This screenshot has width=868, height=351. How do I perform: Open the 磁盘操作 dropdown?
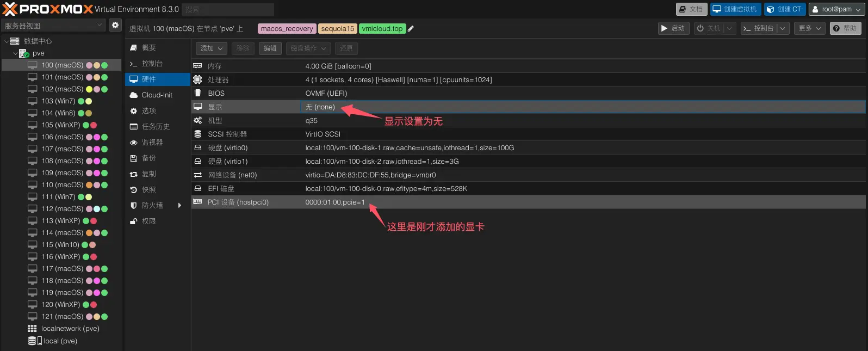(x=308, y=48)
